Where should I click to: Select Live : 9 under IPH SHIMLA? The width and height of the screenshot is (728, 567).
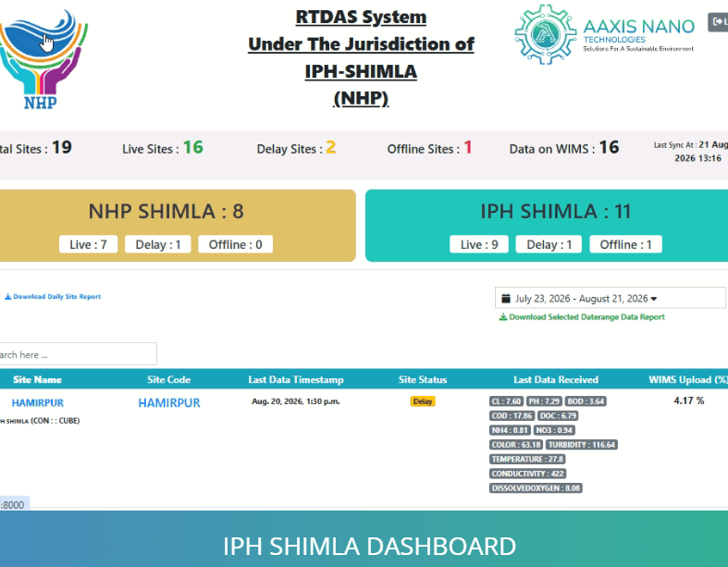[479, 244]
